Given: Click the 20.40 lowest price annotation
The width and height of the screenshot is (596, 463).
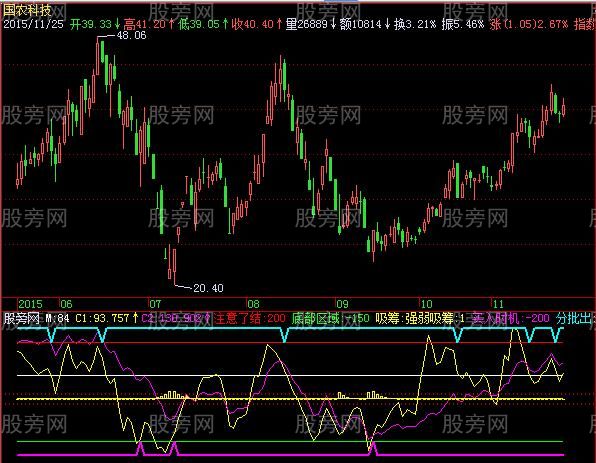Looking at the screenshot, I should [x=208, y=288].
